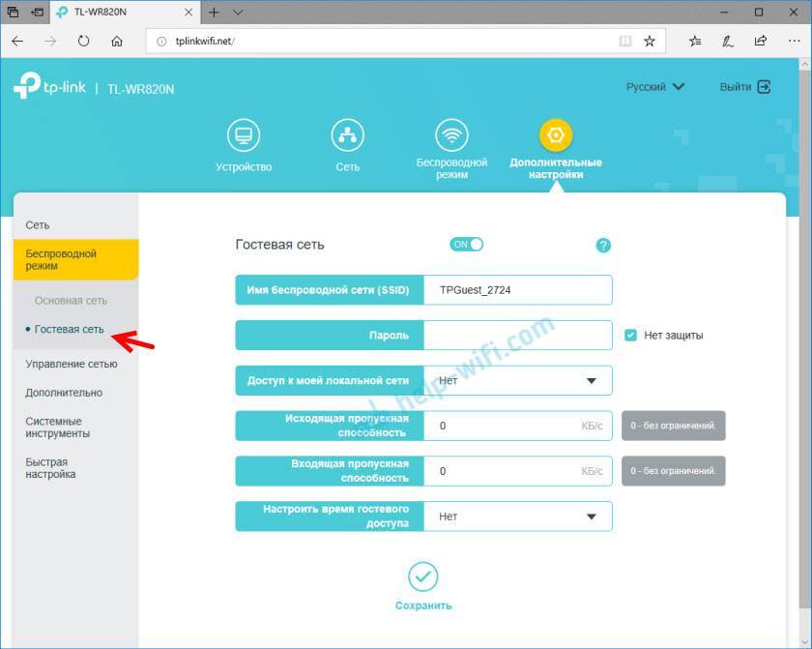
Task: Uncheck the Нет защиты checkbox
Action: click(630, 335)
